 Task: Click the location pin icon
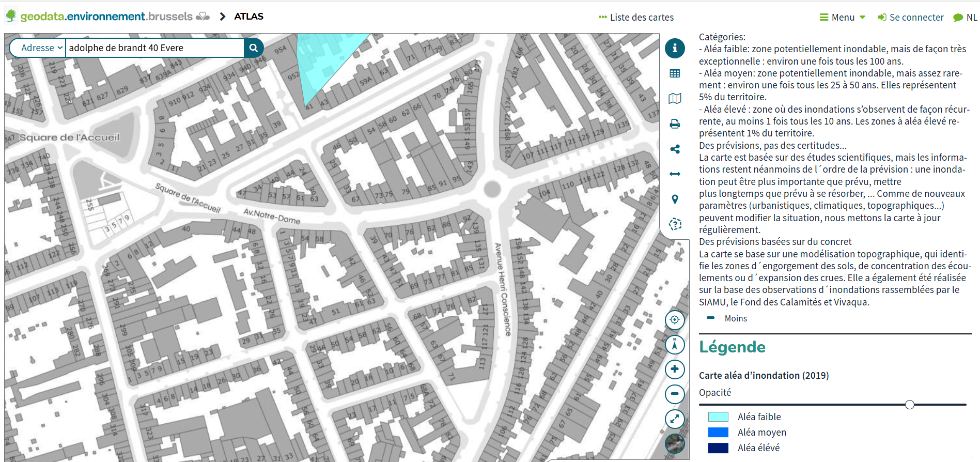pos(675,199)
